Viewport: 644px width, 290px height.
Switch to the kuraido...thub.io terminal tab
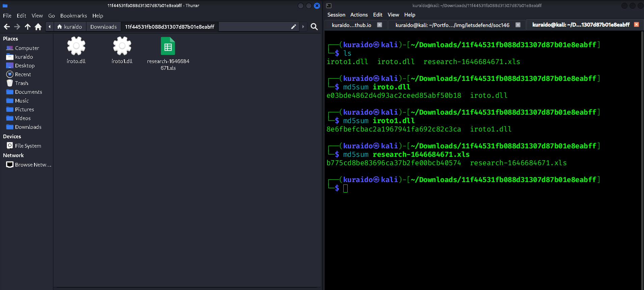point(351,25)
